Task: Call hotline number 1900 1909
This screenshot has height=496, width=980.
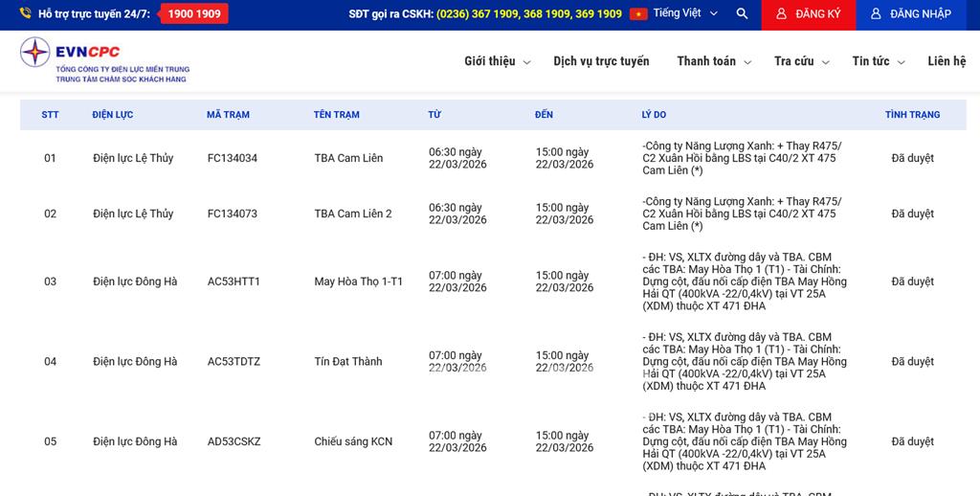Action: pos(194,14)
